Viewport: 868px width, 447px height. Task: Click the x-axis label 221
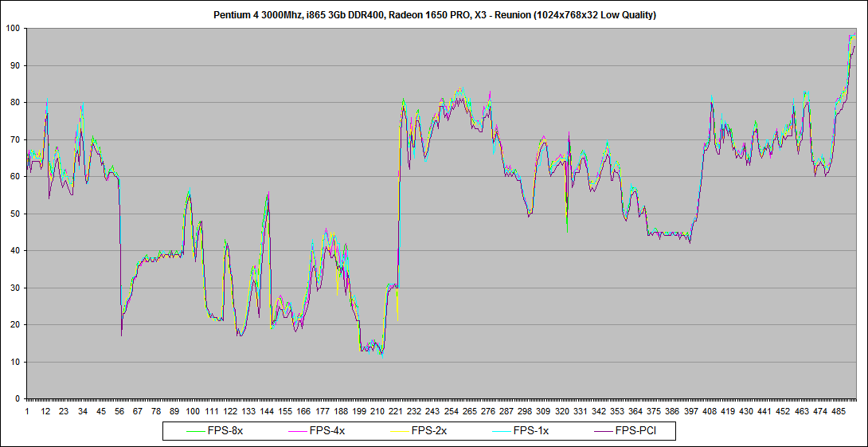click(x=396, y=412)
